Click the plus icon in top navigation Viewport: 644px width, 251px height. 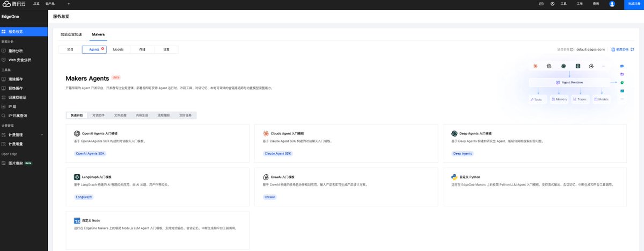tap(69, 4)
